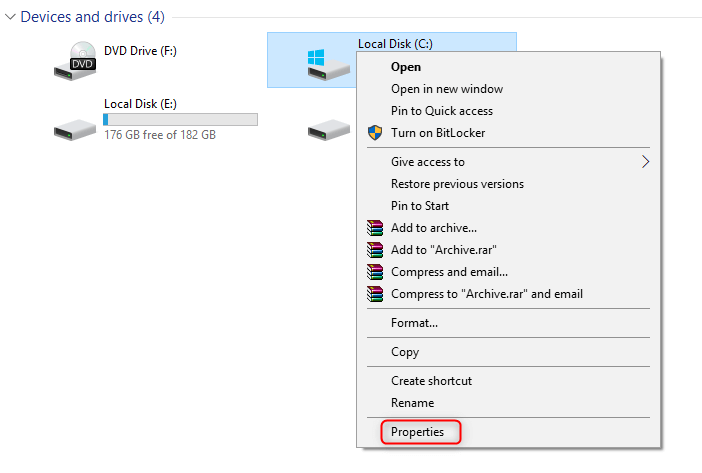
Task: Click the Local Disk (C:) label
Action: click(395, 44)
